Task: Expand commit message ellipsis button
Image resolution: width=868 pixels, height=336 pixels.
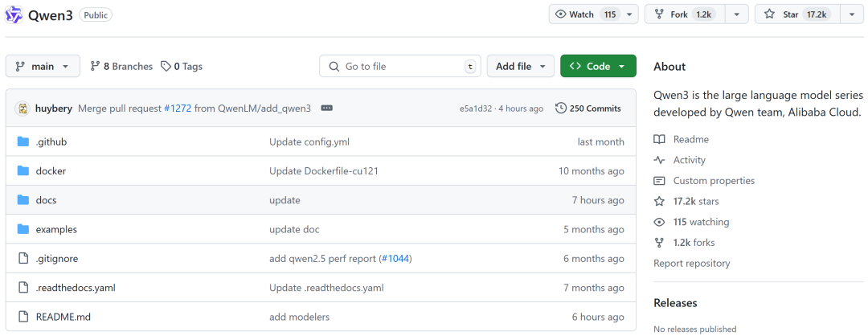Action: (x=326, y=109)
